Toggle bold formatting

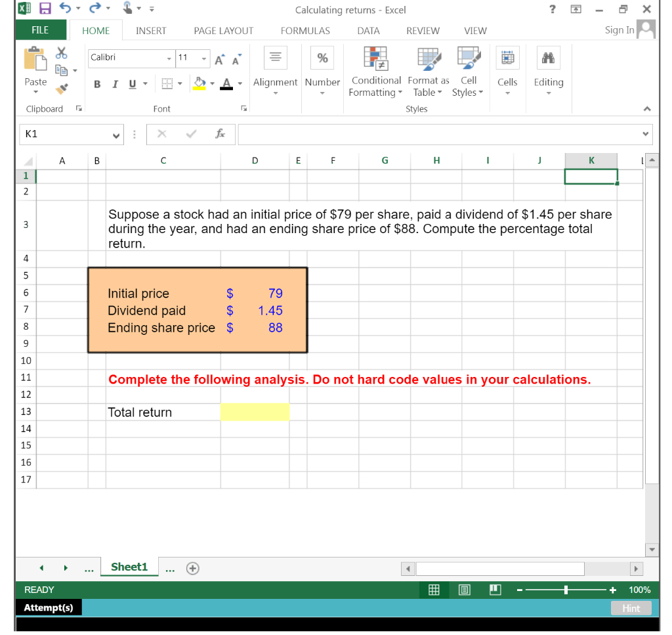97,84
